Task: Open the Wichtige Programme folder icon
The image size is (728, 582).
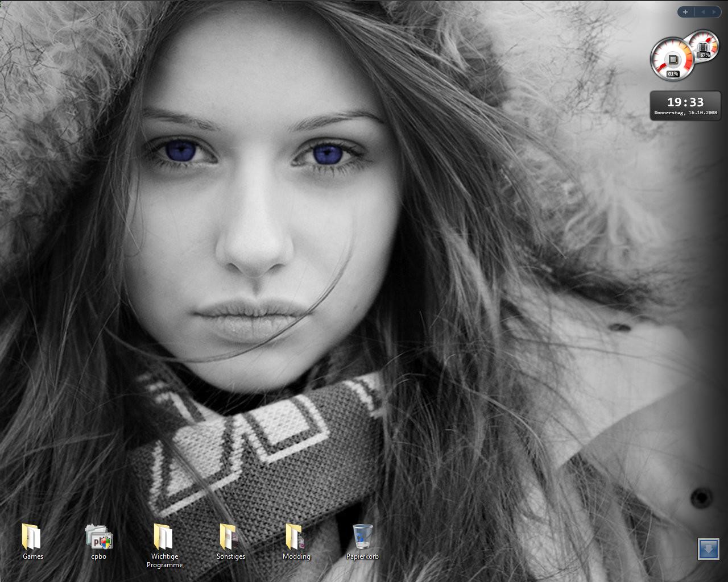Action: 164,537
